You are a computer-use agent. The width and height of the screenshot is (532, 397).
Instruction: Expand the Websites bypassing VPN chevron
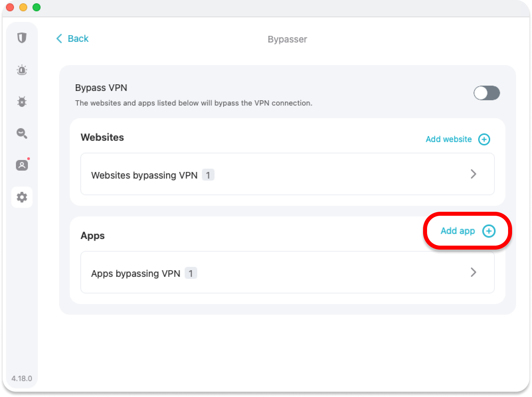(x=473, y=174)
